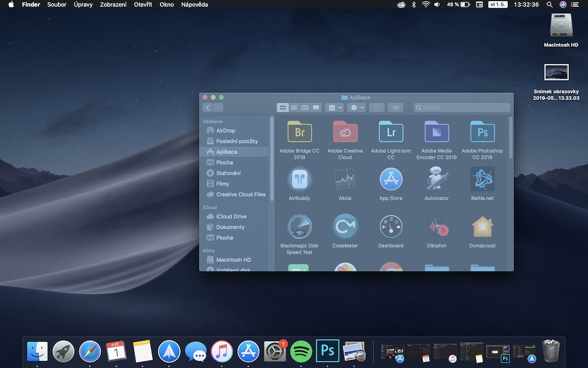The width and height of the screenshot is (588, 368).
Task: Open the gear action dropdown menu
Action: coord(356,107)
